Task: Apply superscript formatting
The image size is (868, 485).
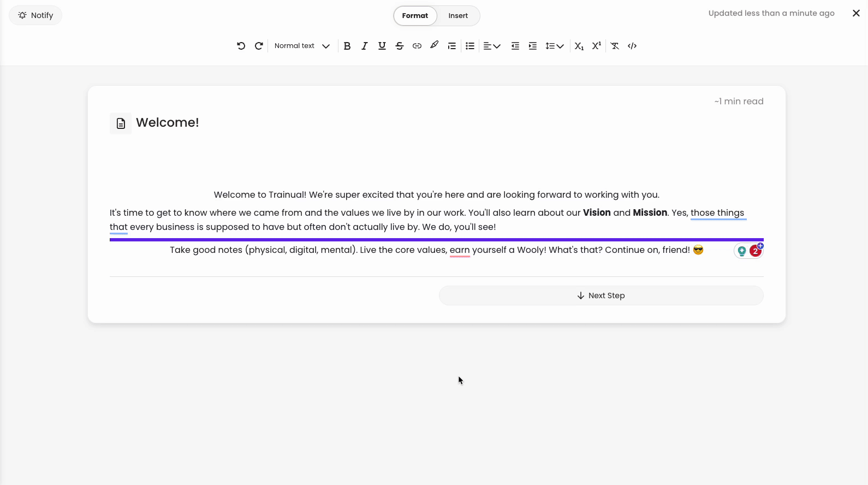Action: click(x=597, y=46)
